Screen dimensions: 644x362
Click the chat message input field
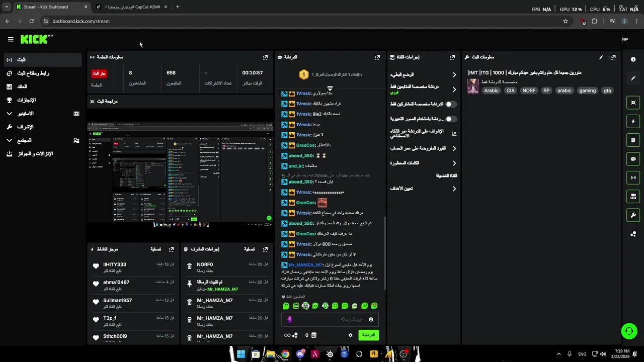[x=330, y=319]
